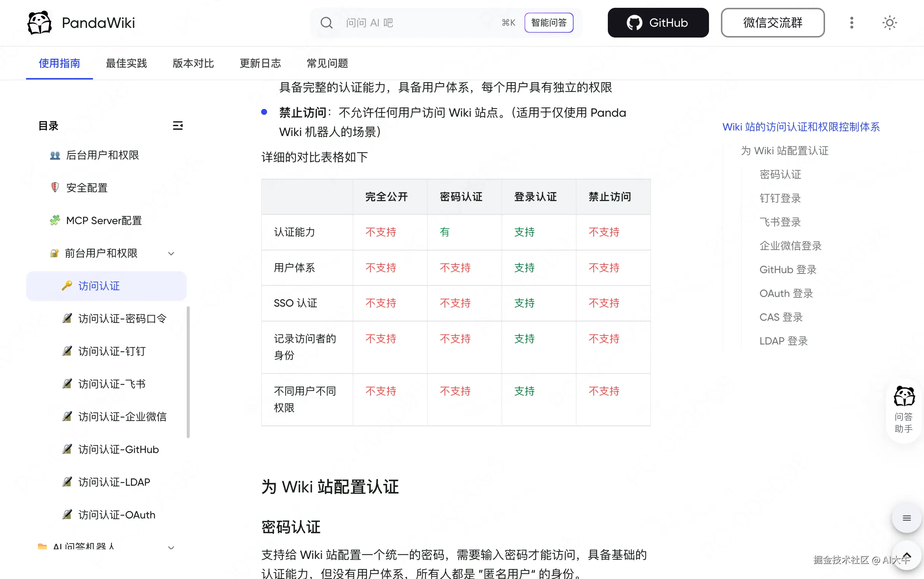This screenshot has width=924, height=579.
Task: Click the floating list menu button
Action: [907, 518]
